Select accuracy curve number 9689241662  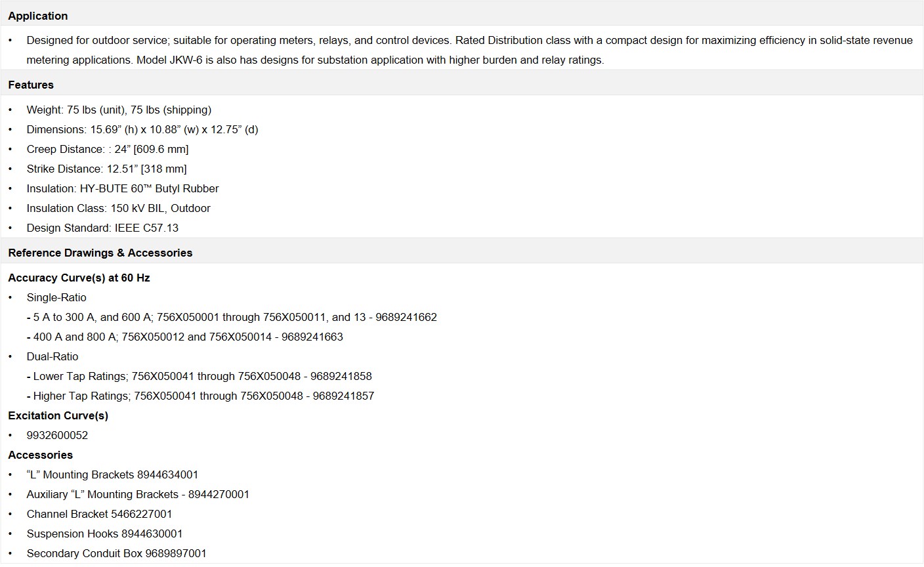coord(405,317)
